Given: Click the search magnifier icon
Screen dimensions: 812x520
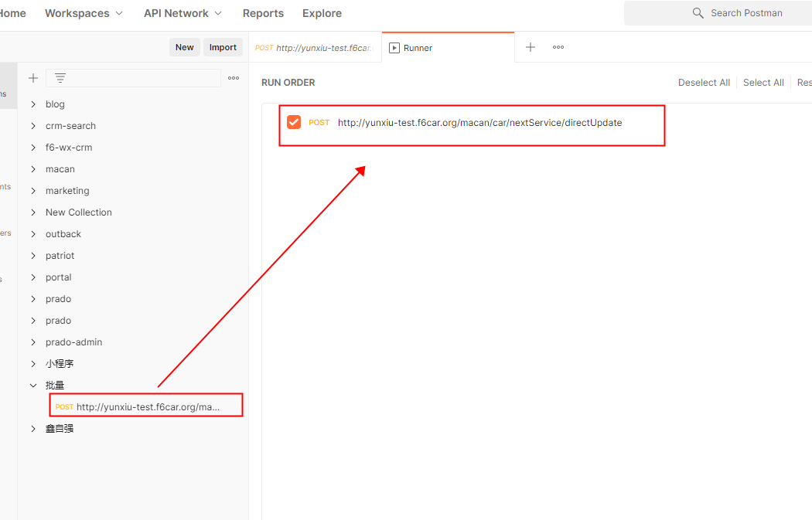Looking at the screenshot, I should (698, 13).
